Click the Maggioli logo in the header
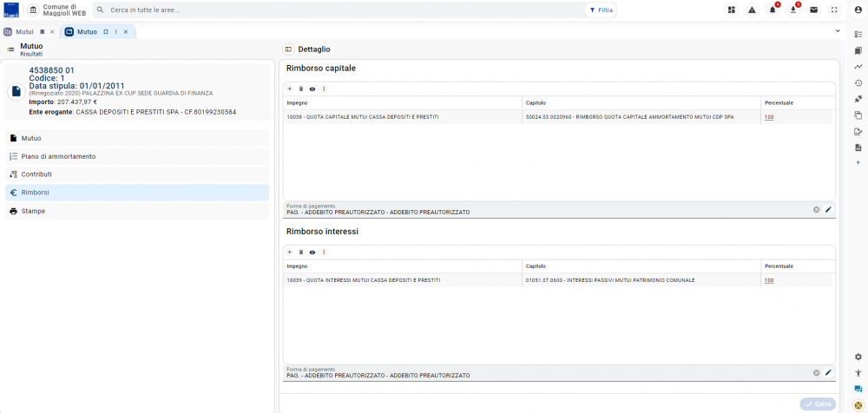The width and height of the screenshot is (868, 413). tap(11, 10)
